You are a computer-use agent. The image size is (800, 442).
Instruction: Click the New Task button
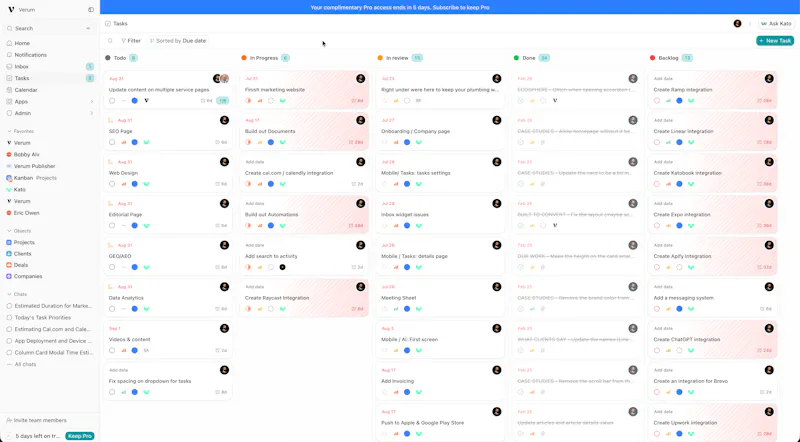click(774, 41)
